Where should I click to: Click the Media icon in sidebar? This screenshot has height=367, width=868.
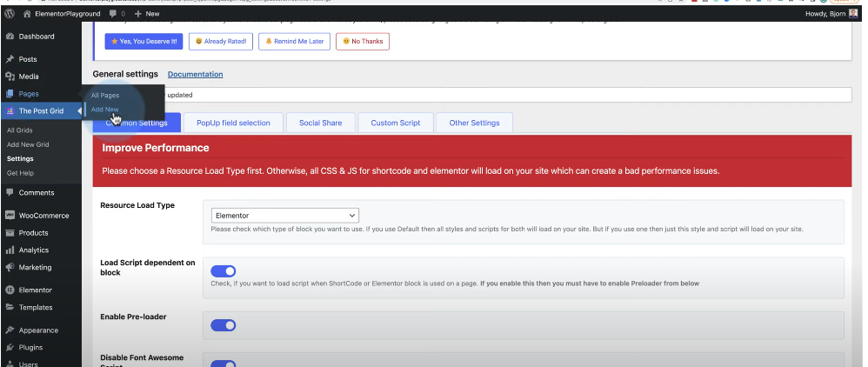pos(10,77)
